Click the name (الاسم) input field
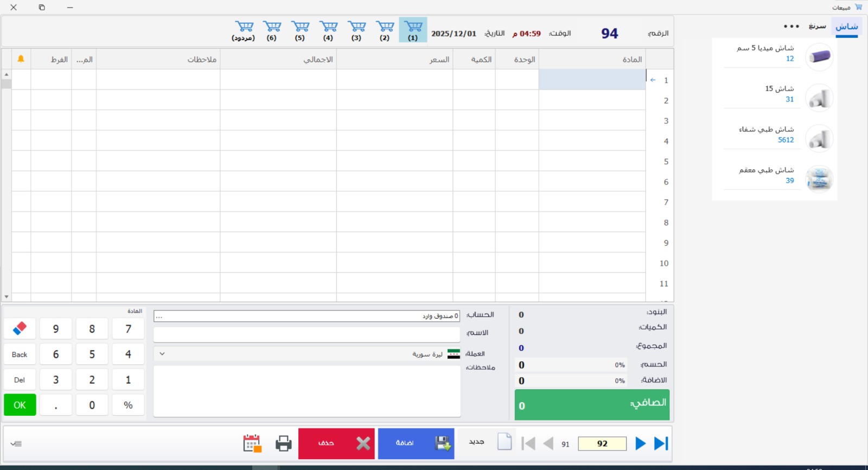This screenshot has height=470, width=868. click(x=307, y=334)
